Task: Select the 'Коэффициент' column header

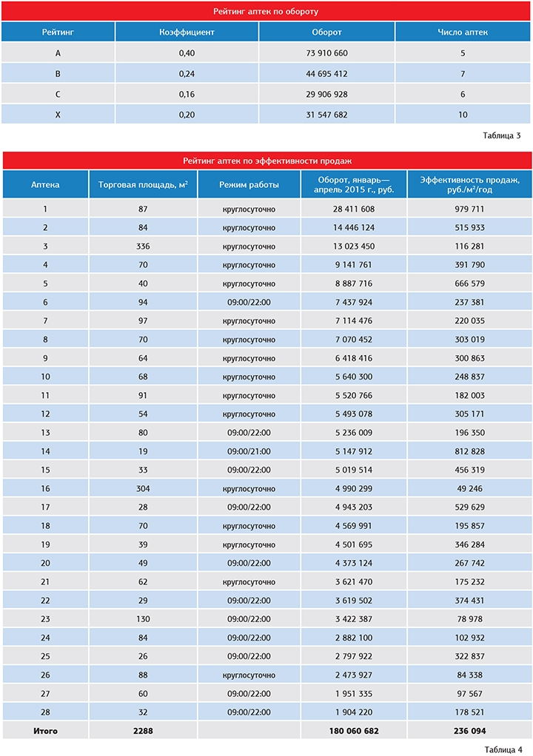Action: pos(187,33)
